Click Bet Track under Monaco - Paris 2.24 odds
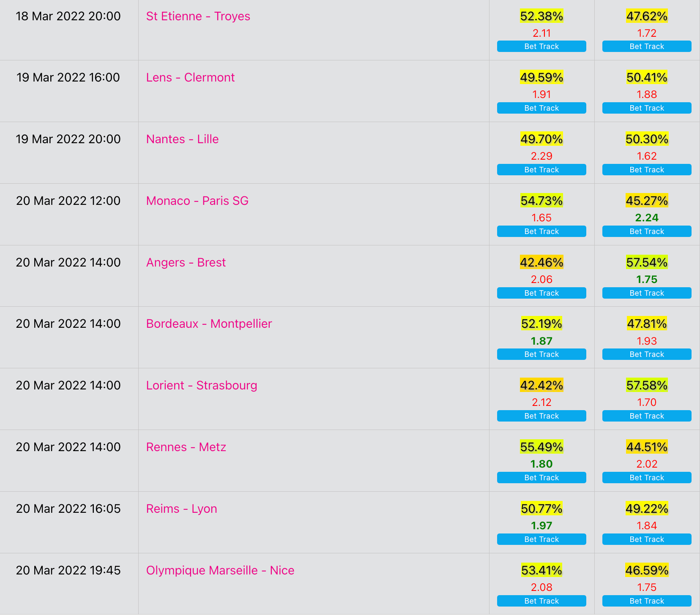Screen dimensions: 700x615 coord(647,231)
